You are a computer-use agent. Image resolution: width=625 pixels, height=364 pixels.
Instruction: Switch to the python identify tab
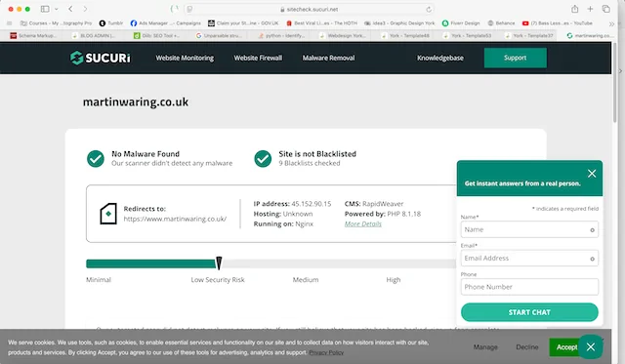pyautogui.click(x=282, y=36)
